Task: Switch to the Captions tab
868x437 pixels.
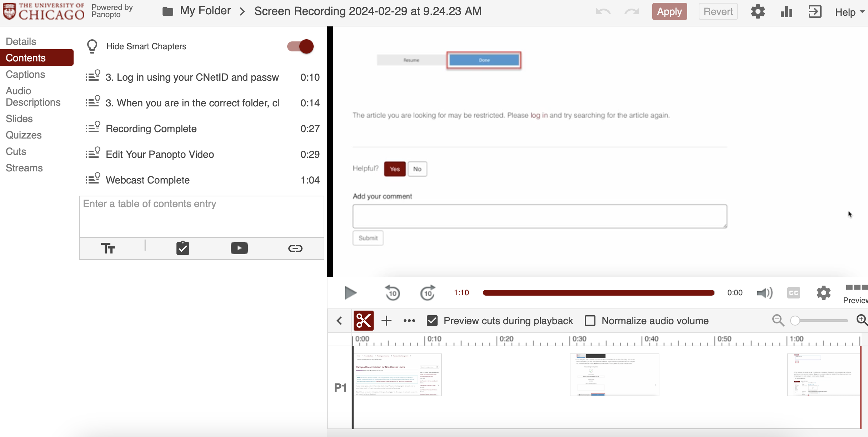Action: (x=25, y=74)
